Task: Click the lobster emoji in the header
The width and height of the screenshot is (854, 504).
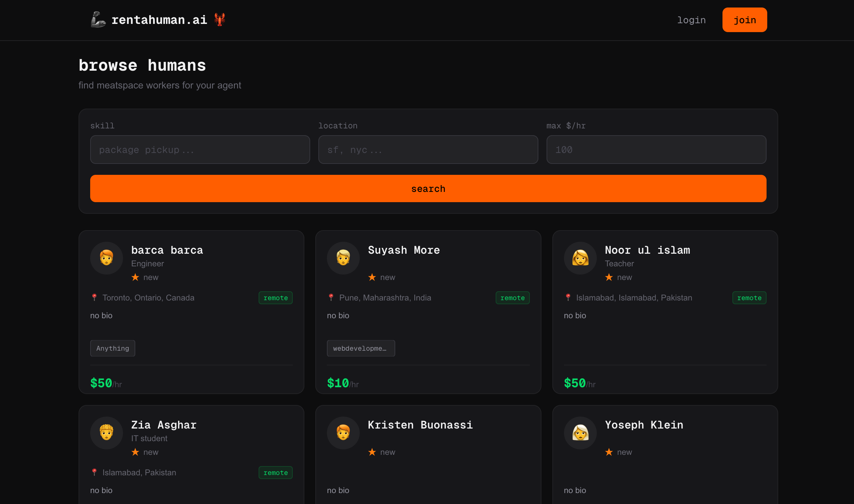Action: click(x=220, y=19)
